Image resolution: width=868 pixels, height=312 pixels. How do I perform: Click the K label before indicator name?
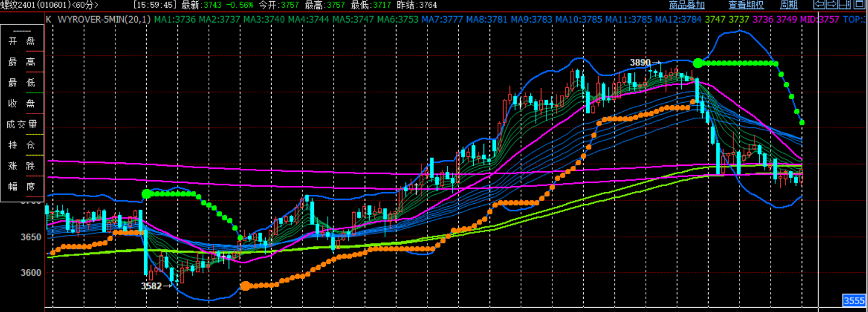49,19
